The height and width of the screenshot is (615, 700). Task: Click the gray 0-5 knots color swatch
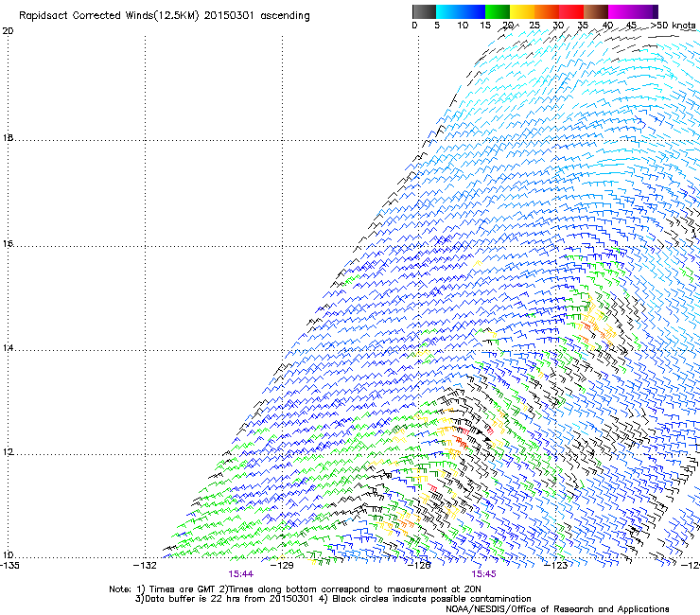(x=424, y=11)
